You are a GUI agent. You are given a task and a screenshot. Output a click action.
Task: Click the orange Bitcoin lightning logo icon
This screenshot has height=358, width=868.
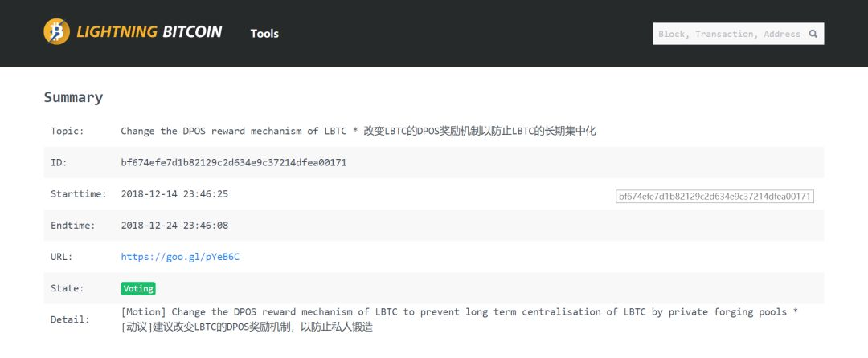pyautogui.click(x=56, y=31)
